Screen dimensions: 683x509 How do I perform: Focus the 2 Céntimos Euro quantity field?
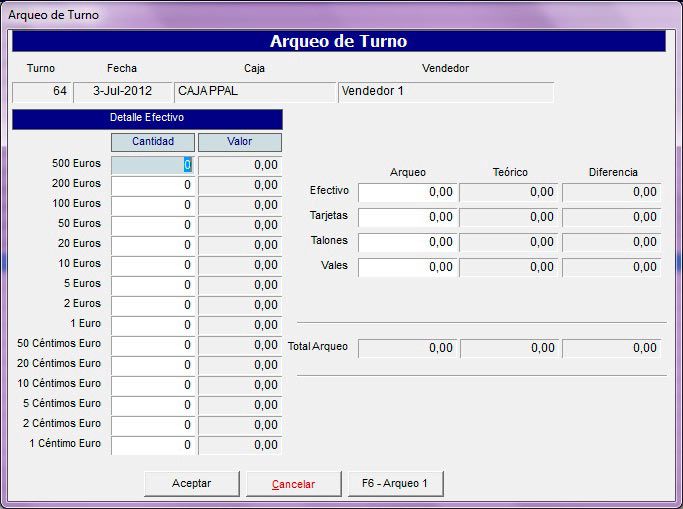click(153, 425)
